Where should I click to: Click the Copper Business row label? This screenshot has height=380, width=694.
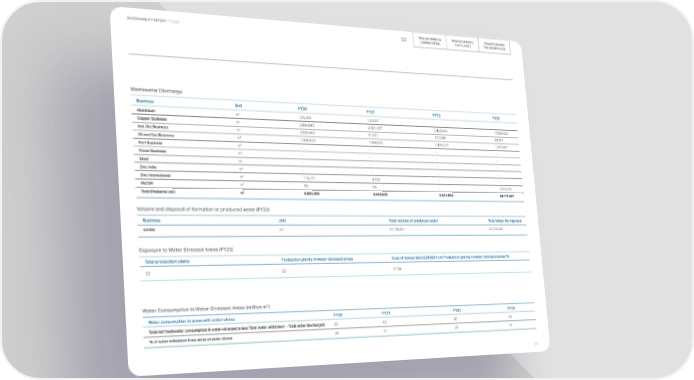[152, 119]
